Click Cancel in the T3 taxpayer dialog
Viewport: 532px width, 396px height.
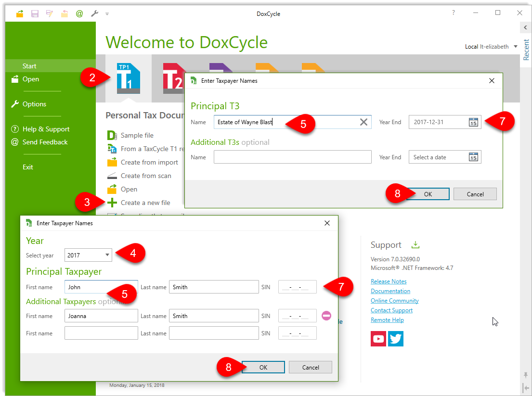[475, 194]
